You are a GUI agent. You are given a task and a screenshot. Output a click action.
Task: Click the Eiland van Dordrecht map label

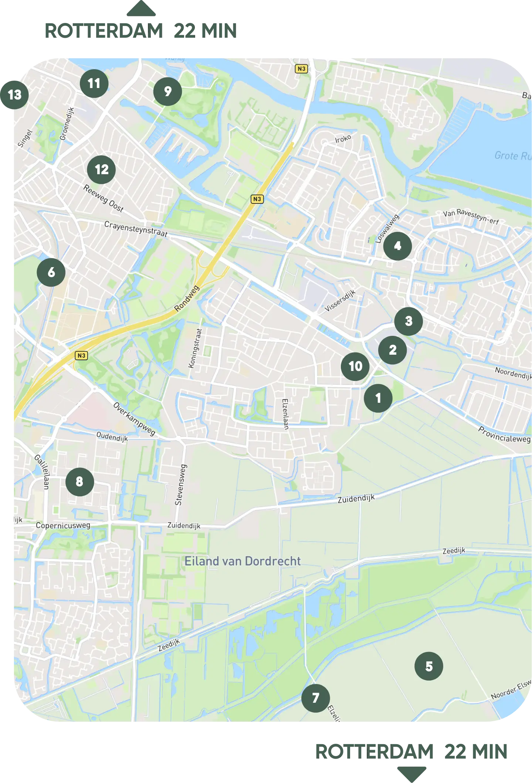[x=243, y=561]
